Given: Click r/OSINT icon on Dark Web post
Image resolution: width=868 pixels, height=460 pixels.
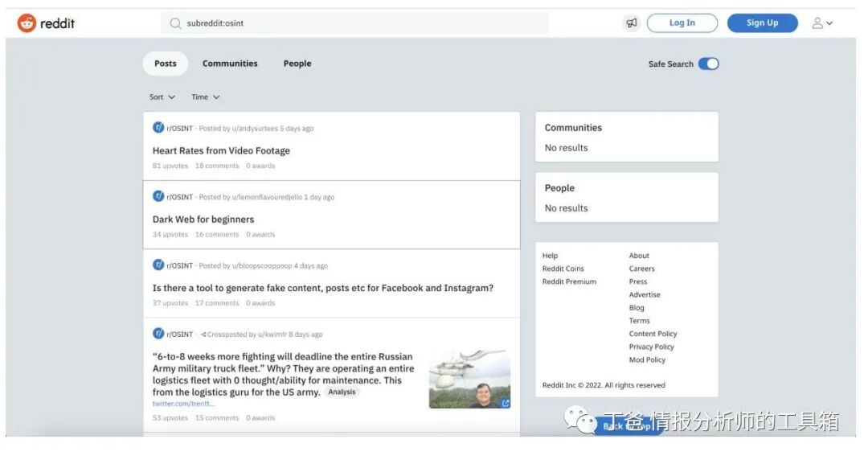Looking at the screenshot, I should point(158,196).
